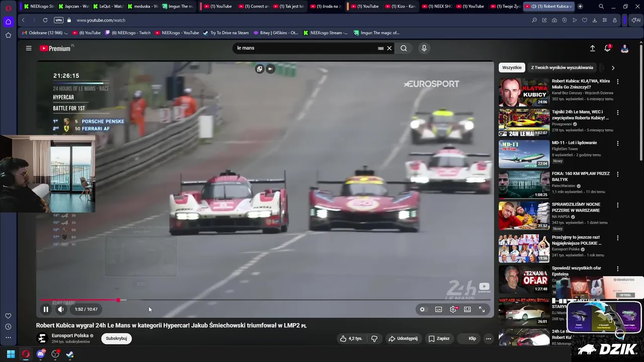Select the 'Z Twoich wyników wyszukiwania' chip
Viewport: 644px width, 362px height.
tap(562, 67)
